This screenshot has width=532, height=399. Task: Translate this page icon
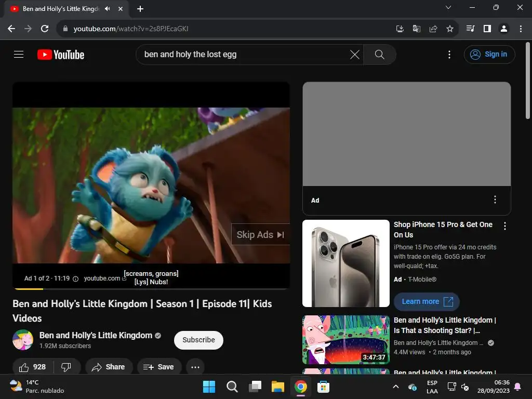417,29
